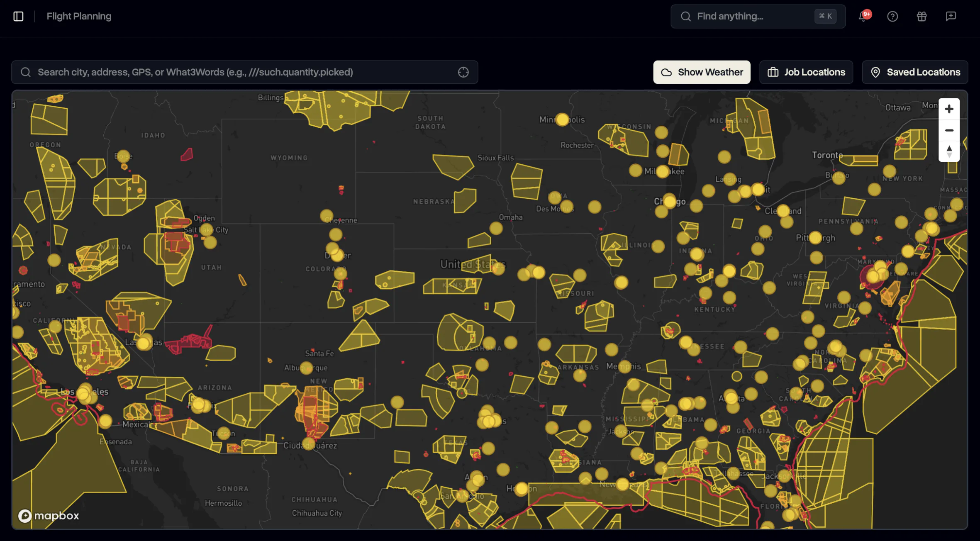Click the Ogden label
The image size is (980, 541).
tap(204, 218)
